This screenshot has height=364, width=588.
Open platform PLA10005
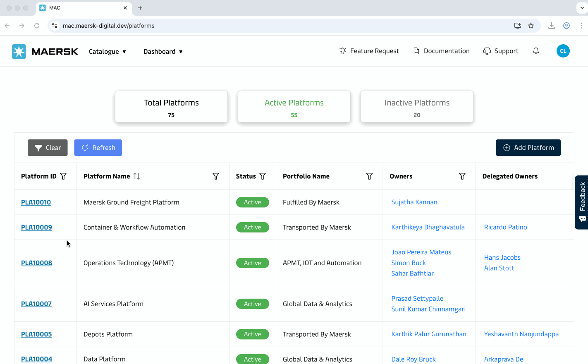36,334
